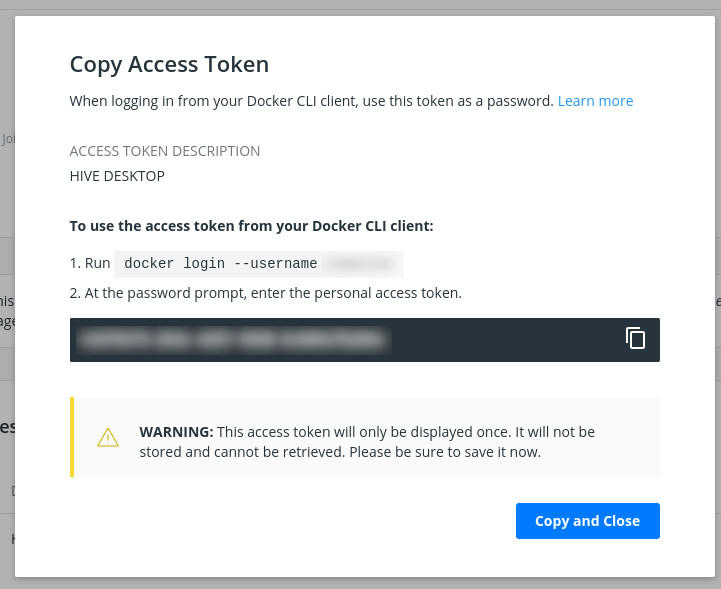Click the docker login --username command
This screenshot has height=589, width=721.
(220, 264)
